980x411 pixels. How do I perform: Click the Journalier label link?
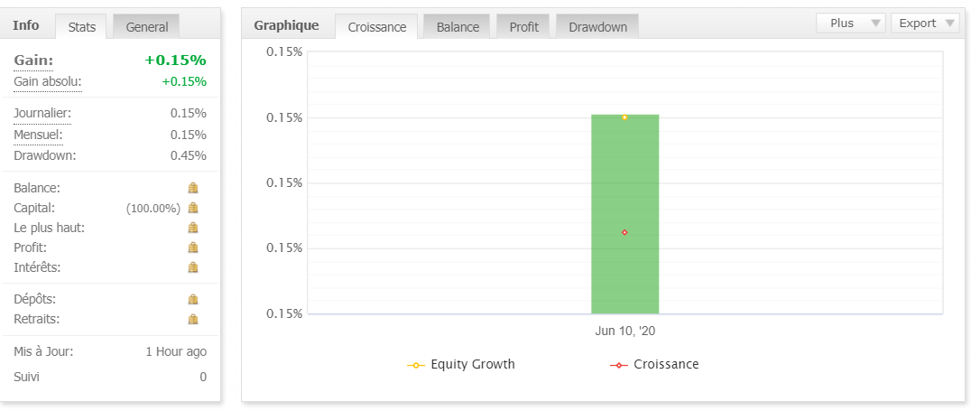coord(42,114)
